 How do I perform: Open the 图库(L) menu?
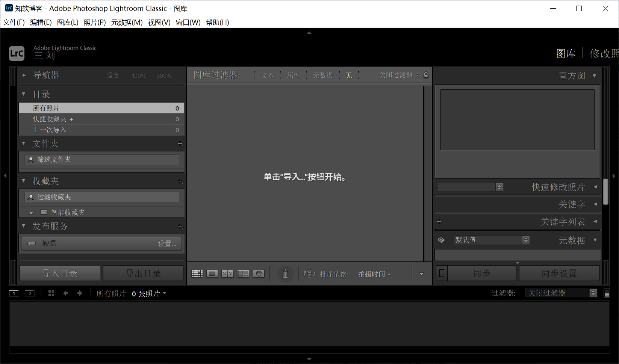click(x=68, y=23)
